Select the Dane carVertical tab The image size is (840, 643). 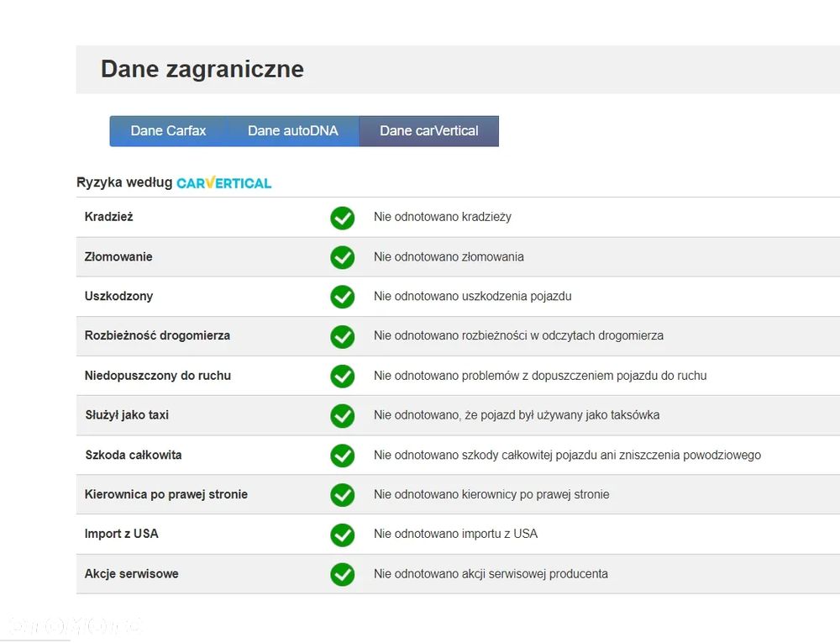(428, 131)
